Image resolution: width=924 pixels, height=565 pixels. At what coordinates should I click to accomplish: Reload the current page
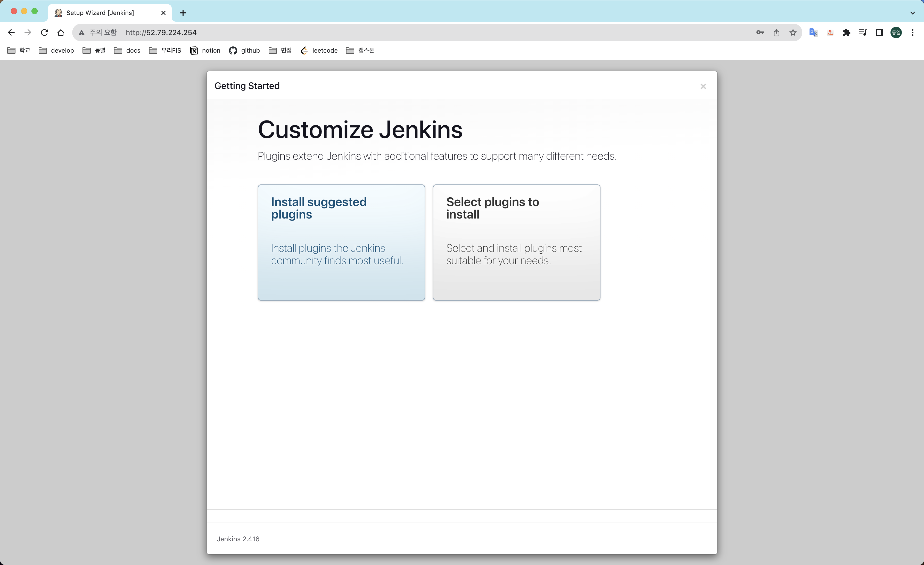(44, 33)
